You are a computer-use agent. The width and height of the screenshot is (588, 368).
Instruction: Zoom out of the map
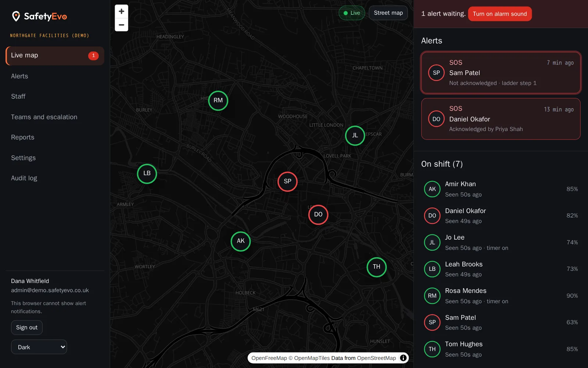point(121,25)
